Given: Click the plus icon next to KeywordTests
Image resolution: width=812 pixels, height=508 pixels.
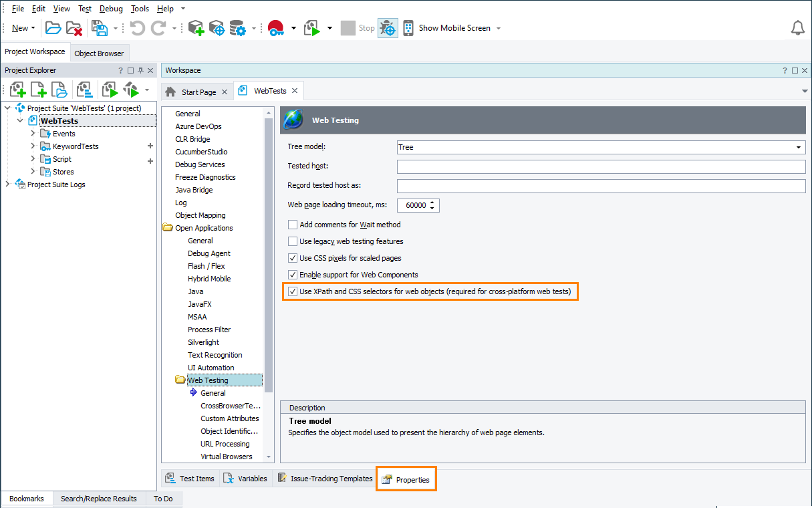Looking at the screenshot, I should 150,146.
